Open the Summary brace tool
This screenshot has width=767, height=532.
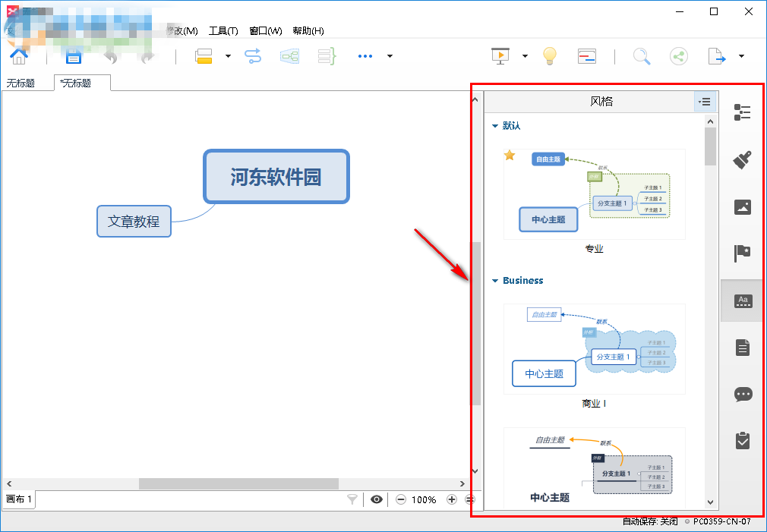327,56
